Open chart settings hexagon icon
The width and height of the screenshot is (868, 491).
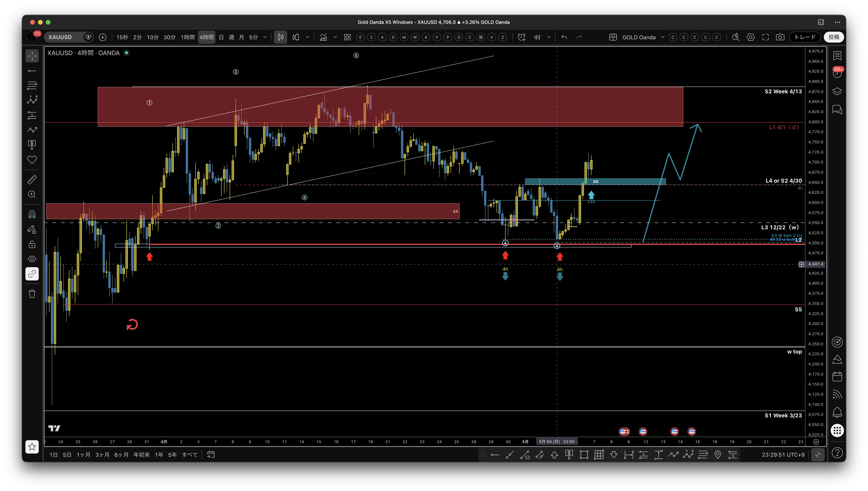(x=751, y=37)
